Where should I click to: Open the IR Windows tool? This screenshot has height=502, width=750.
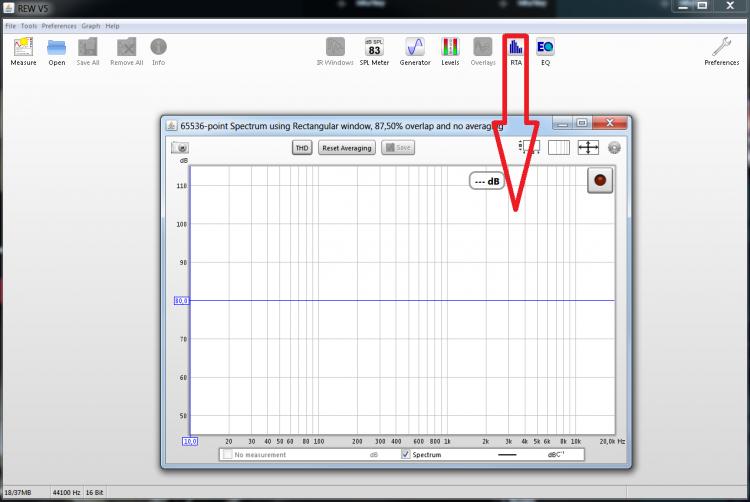335,51
